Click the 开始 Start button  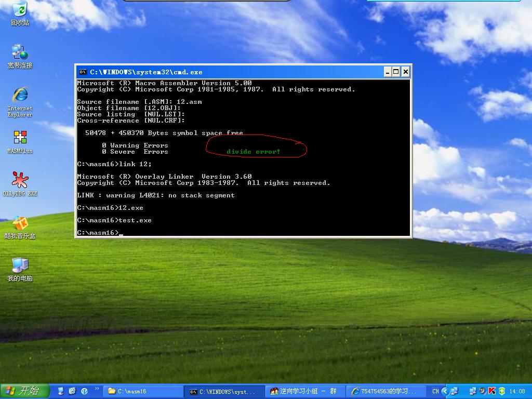pyautogui.click(x=24, y=391)
